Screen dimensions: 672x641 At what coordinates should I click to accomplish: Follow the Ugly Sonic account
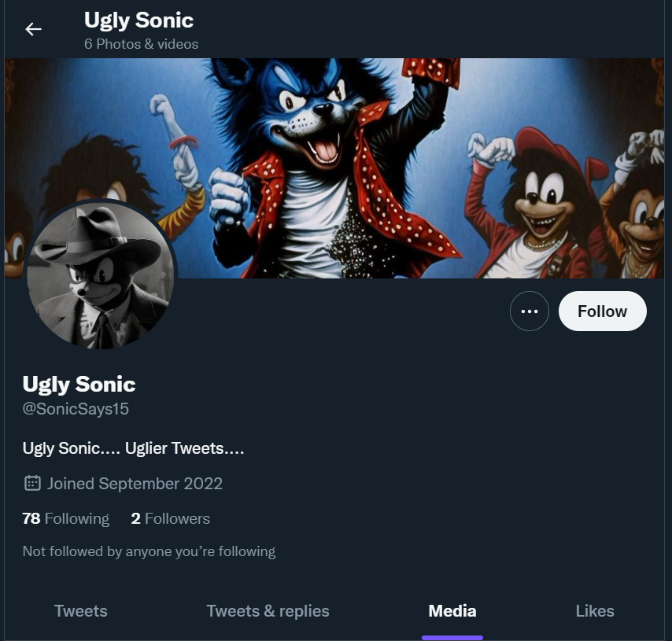pyautogui.click(x=602, y=311)
